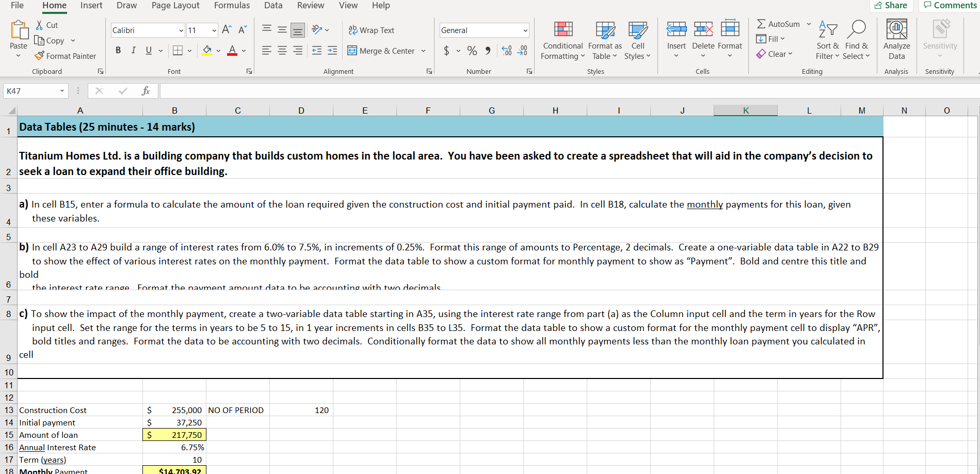Click inside the formula bar
Screen dimensions: 980x474
click(x=361, y=90)
